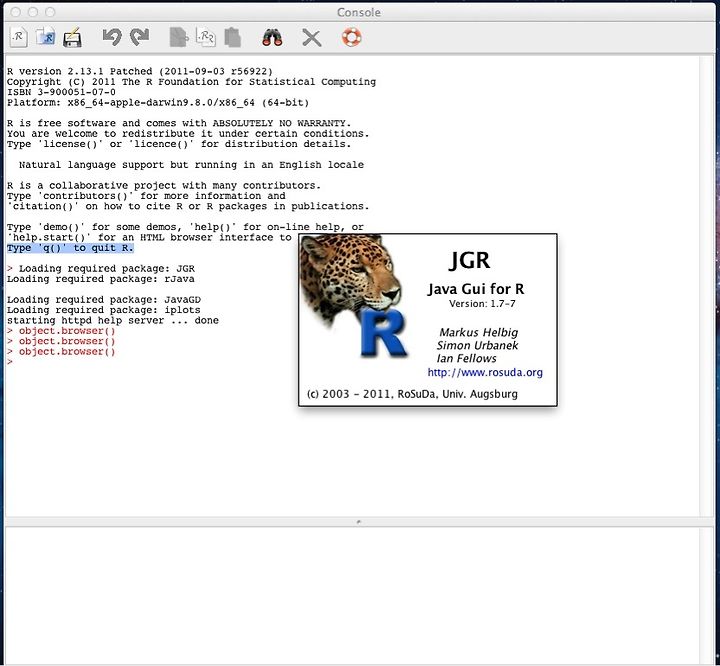Click the name Ian Fellows

point(467,358)
